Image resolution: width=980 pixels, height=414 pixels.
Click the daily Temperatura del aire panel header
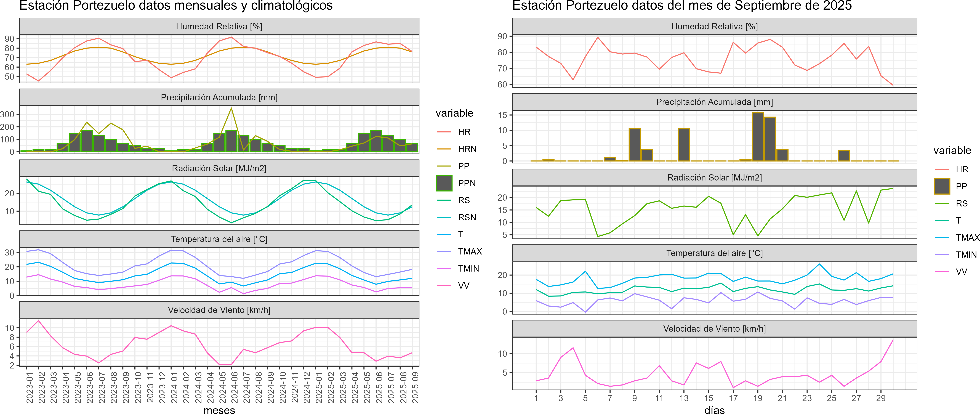(714, 253)
